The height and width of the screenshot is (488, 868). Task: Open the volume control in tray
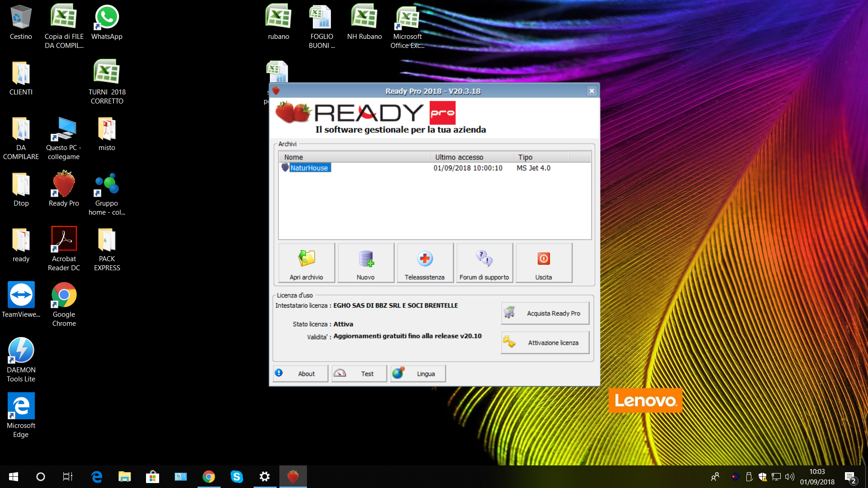coord(790,477)
